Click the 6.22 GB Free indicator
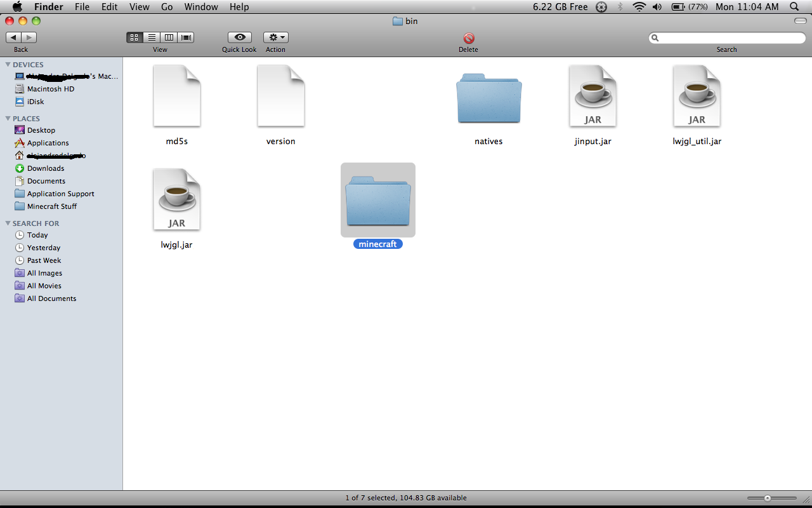812x508 pixels. click(x=560, y=6)
